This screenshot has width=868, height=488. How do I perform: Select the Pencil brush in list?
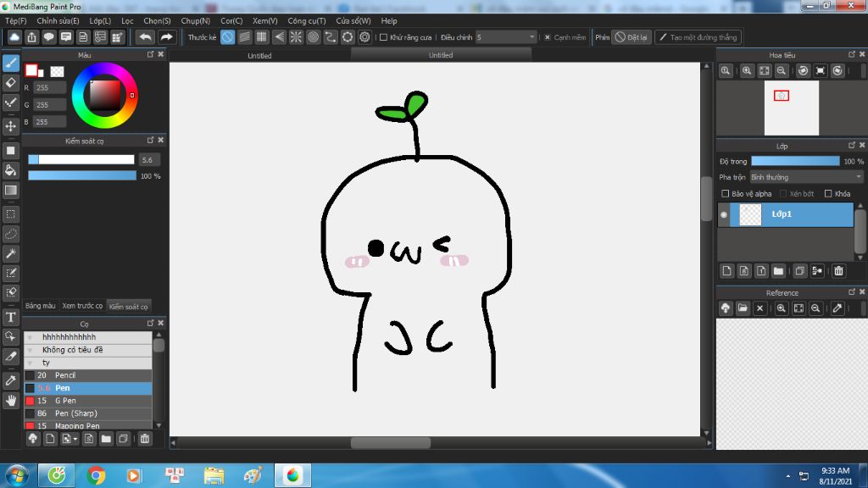(x=88, y=375)
